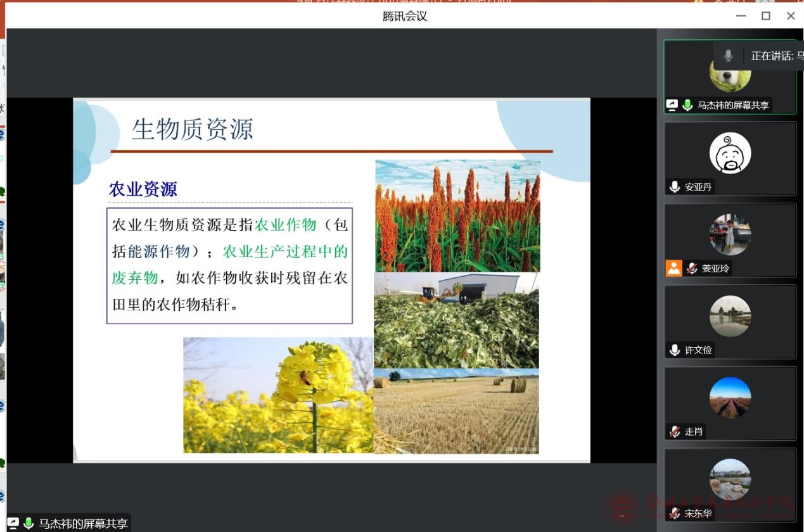Click the yellow rapeseed flower image
This screenshot has height=532, width=804.
click(278, 395)
